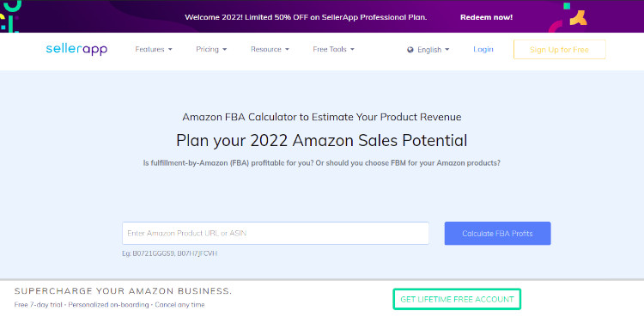Click the yellow decorative graphic in banner
The height and width of the screenshot is (317, 644).
578,18
